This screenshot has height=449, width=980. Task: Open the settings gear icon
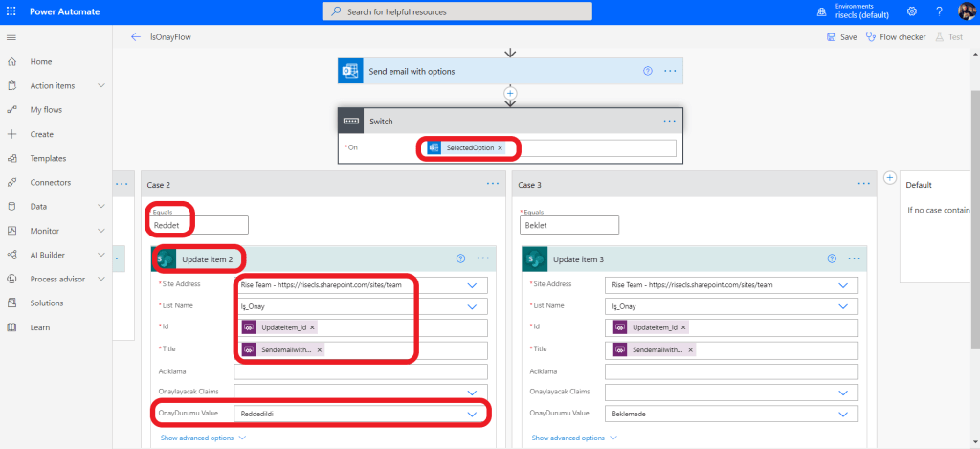pos(911,11)
